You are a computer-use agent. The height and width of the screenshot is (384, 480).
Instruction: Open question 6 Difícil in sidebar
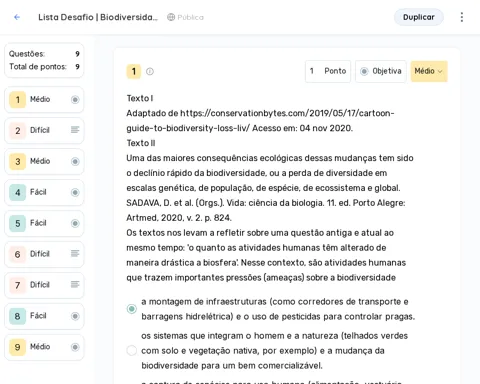(x=44, y=254)
